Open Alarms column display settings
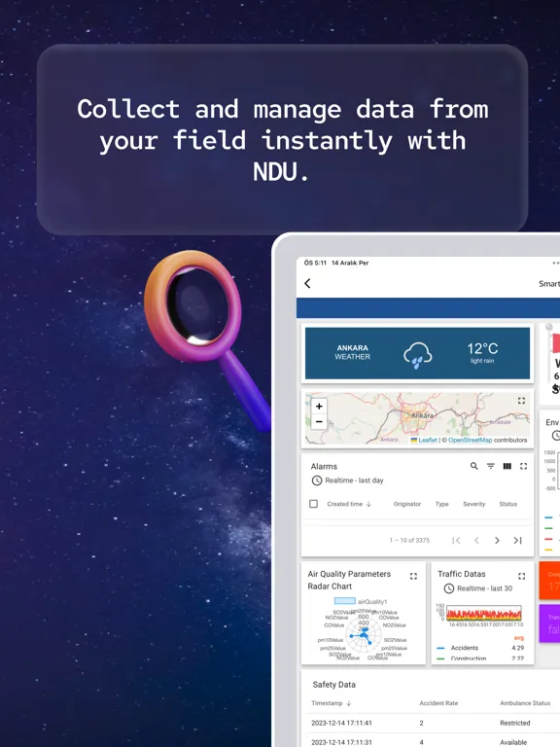The image size is (560, 747). click(507, 466)
